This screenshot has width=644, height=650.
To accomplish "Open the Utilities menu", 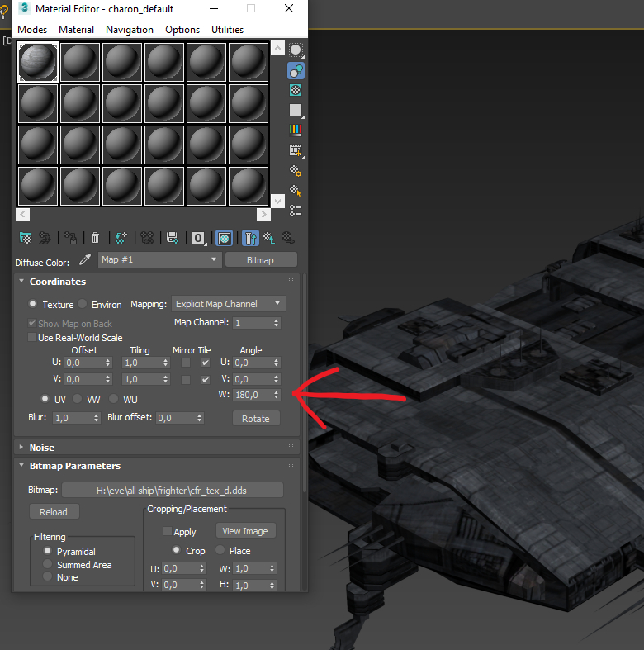I will click(227, 30).
